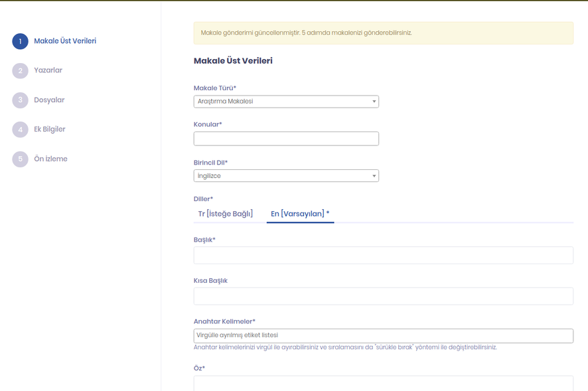Image resolution: width=588 pixels, height=391 pixels.
Task: Select the step 3 circle beside Dosyalar
Action: point(20,100)
